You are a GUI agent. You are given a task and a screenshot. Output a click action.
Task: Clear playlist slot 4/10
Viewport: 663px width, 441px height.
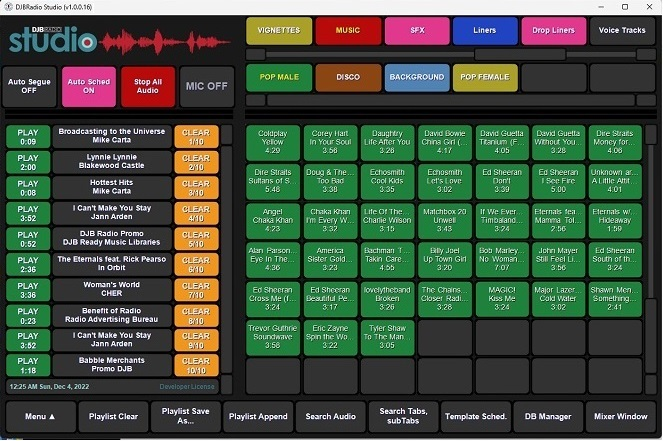tap(196, 213)
